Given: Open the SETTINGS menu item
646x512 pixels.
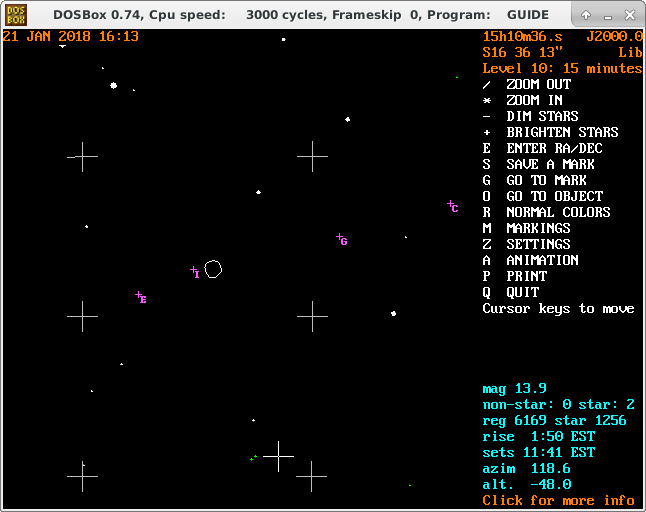Looking at the screenshot, I should click(538, 245).
